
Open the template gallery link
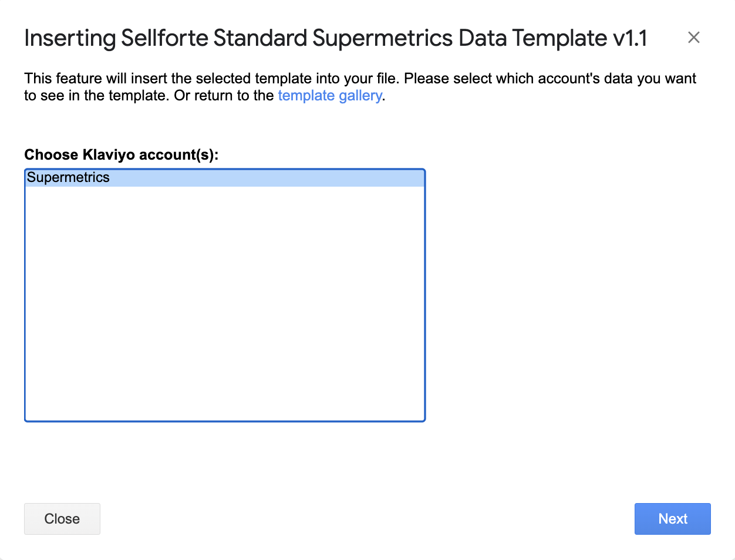click(x=329, y=96)
